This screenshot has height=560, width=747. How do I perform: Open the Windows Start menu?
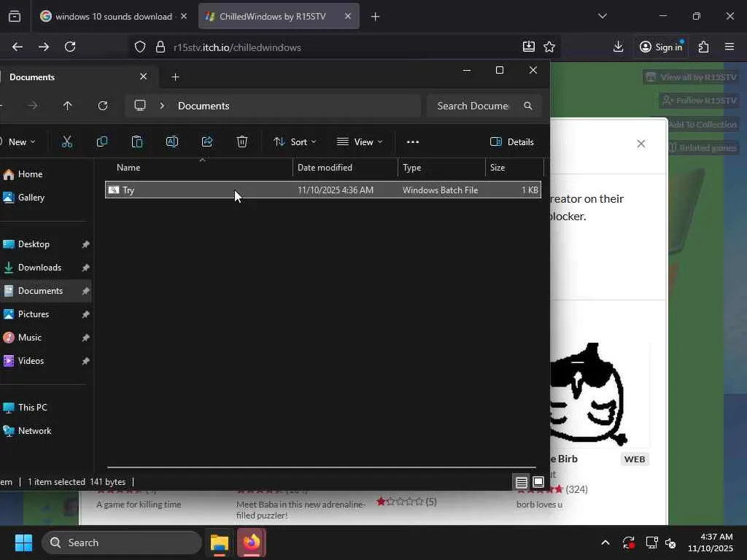23,542
